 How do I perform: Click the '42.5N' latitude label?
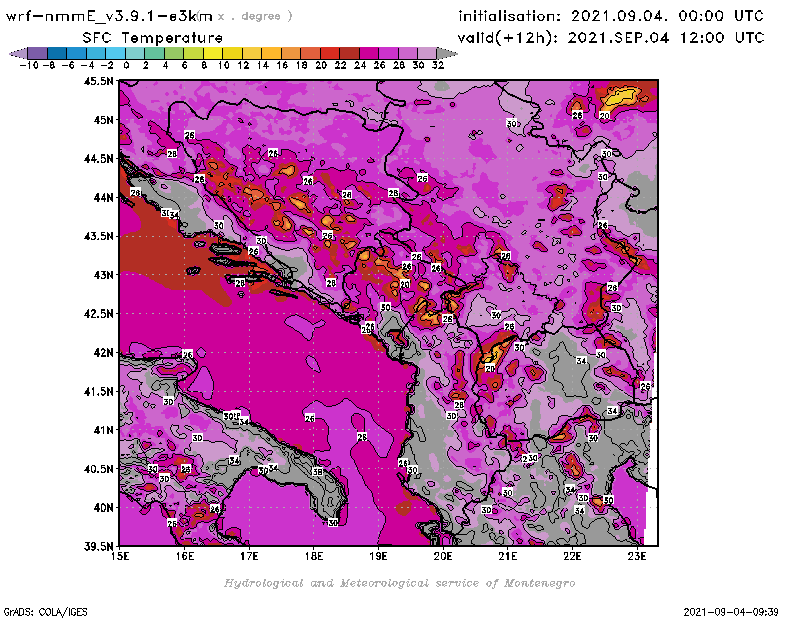(98, 313)
